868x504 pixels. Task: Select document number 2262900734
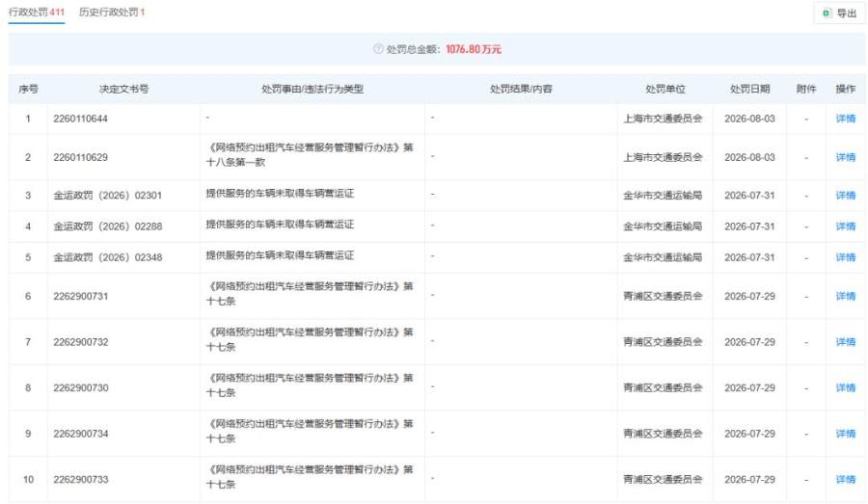81,434
